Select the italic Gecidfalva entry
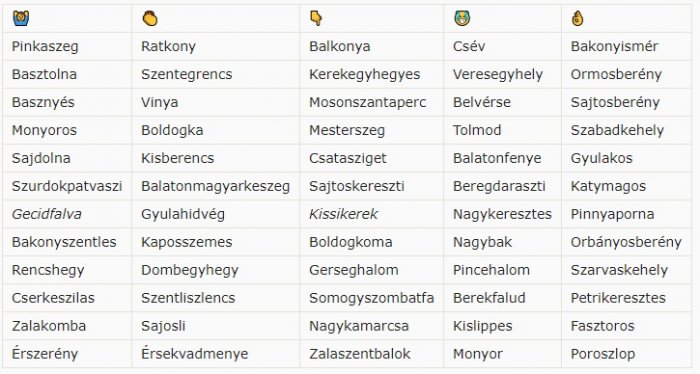 [46, 214]
